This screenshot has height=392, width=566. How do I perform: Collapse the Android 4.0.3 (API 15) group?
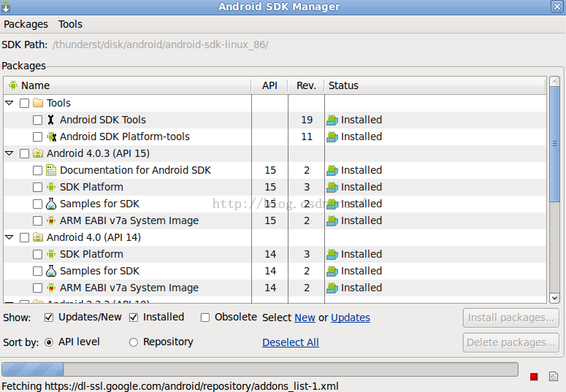(9, 153)
